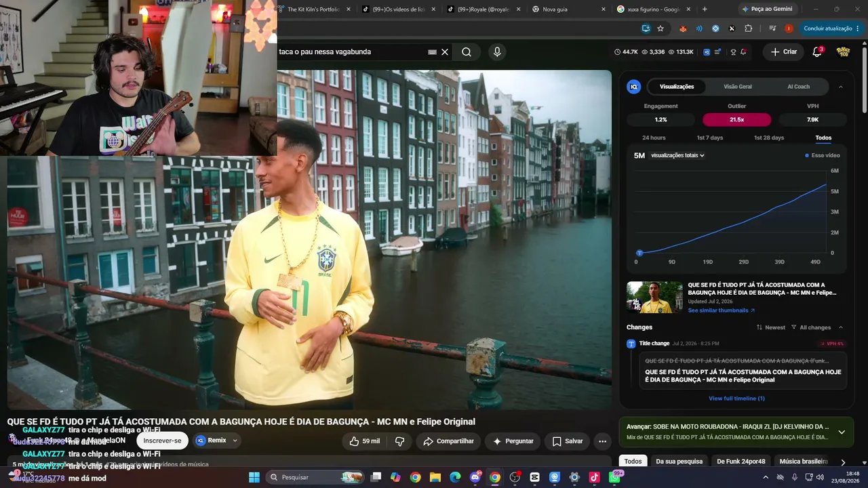Bookmark this page with the star icon
The width and height of the screenshot is (868, 488).
(x=660, y=28)
